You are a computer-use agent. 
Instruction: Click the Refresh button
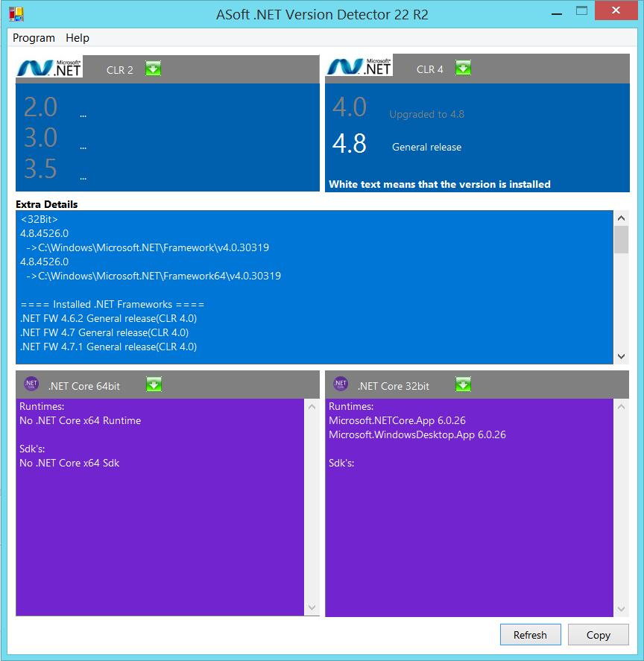tap(530, 634)
